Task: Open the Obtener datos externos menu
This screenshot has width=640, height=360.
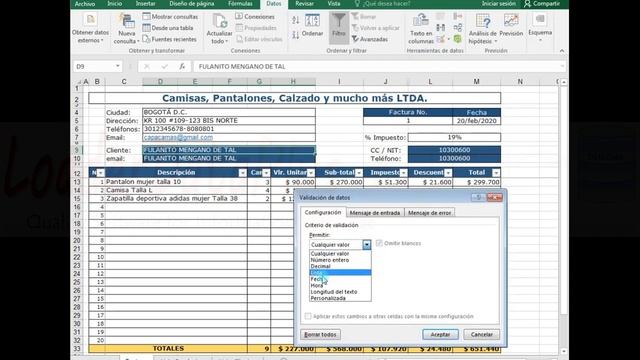Action: pos(90,29)
